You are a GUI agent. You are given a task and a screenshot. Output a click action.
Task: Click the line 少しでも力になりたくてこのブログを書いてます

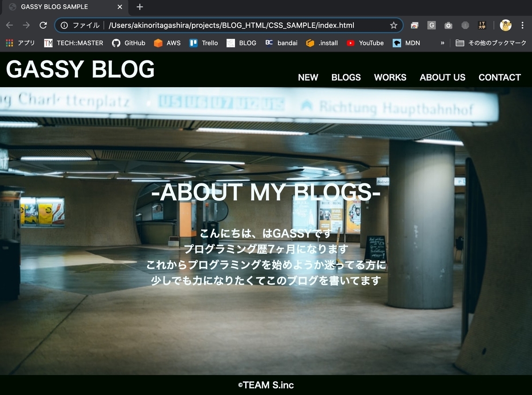[x=266, y=280]
